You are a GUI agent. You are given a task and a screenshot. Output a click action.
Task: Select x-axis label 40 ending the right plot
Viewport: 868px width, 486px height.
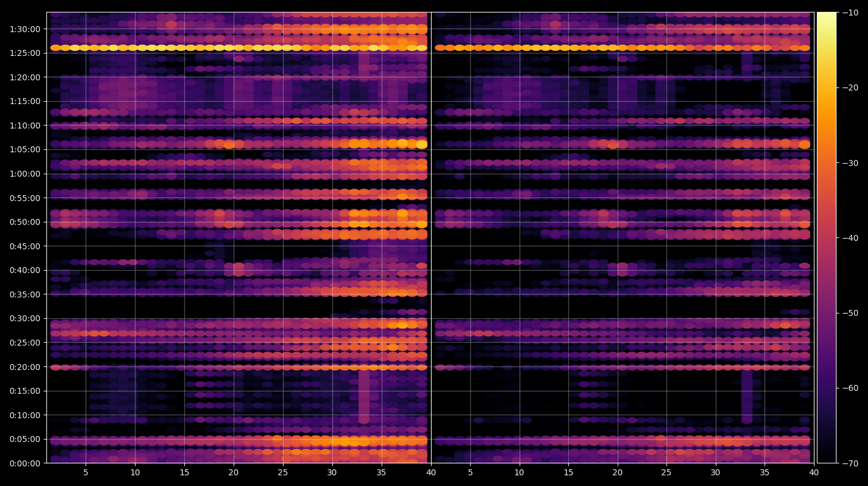(x=814, y=473)
